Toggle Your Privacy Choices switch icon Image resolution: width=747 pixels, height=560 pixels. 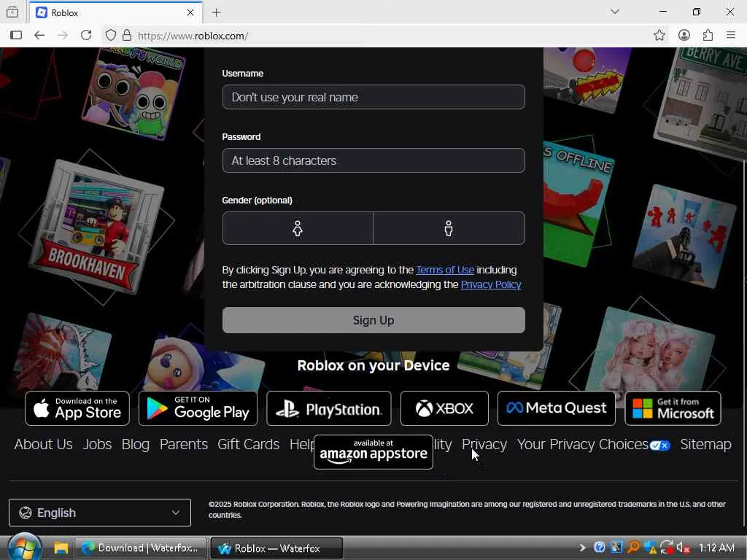point(660,446)
